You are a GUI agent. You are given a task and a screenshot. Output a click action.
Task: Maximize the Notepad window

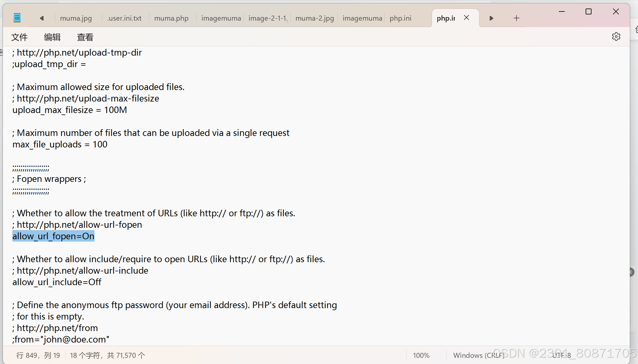coord(589,12)
